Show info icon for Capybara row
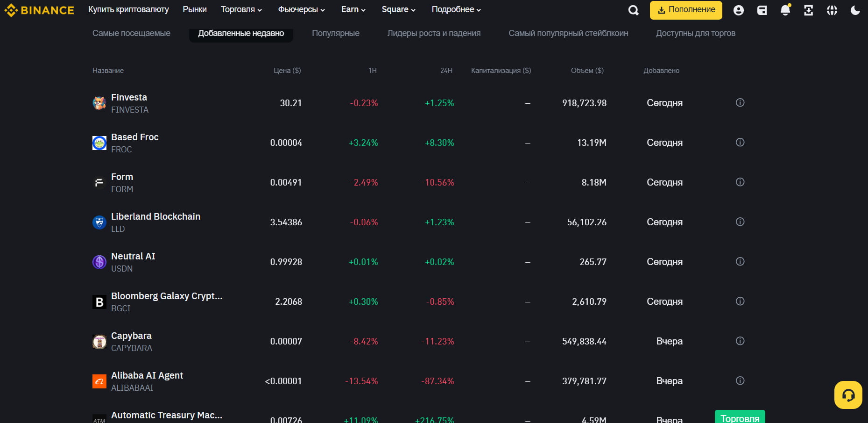868x423 pixels. pyautogui.click(x=740, y=341)
